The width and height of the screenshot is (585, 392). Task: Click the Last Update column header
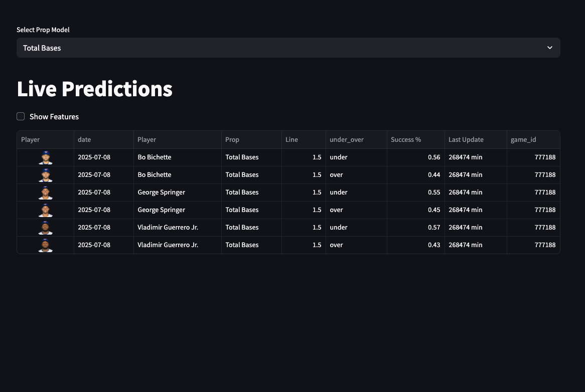[x=466, y=140]
